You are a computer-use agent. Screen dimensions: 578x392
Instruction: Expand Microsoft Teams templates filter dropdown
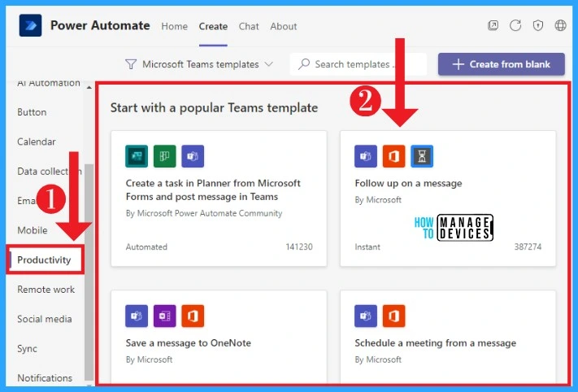[199, 64]
